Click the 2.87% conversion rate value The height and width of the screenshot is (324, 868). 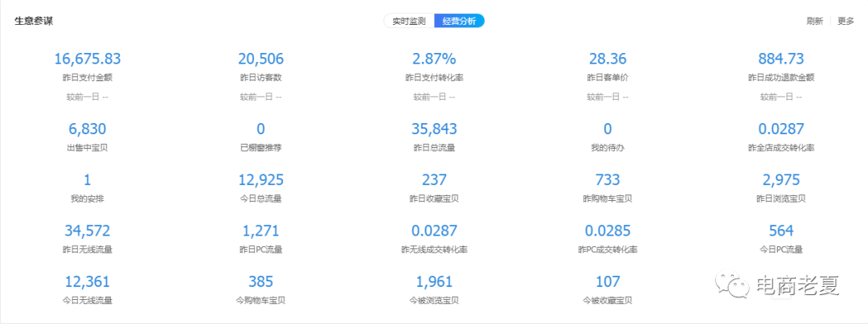[434, 59]
